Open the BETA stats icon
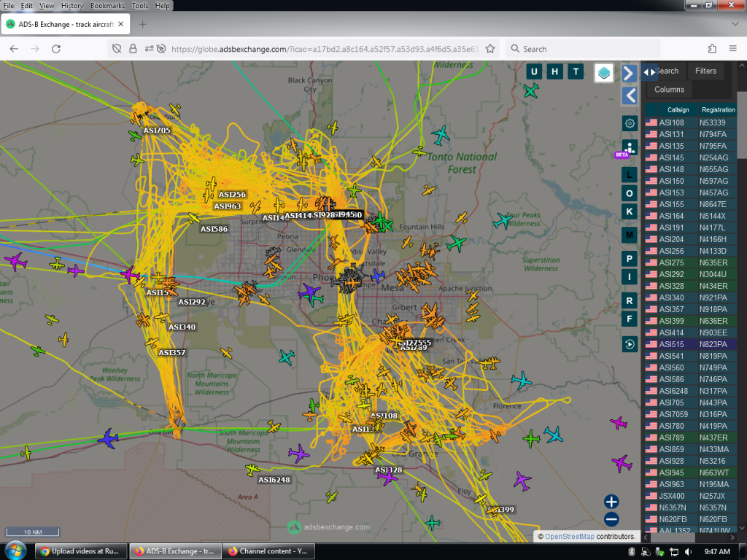Viewport: 747px width, 560px height. point(628,148)
